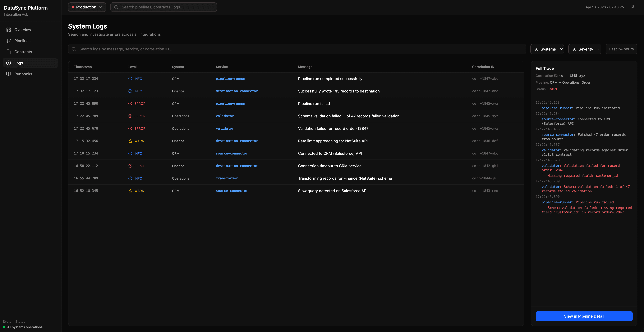Click the Runbooks book icon in sidebar
The image size is (644, 332).
click(x=8, y=74)
